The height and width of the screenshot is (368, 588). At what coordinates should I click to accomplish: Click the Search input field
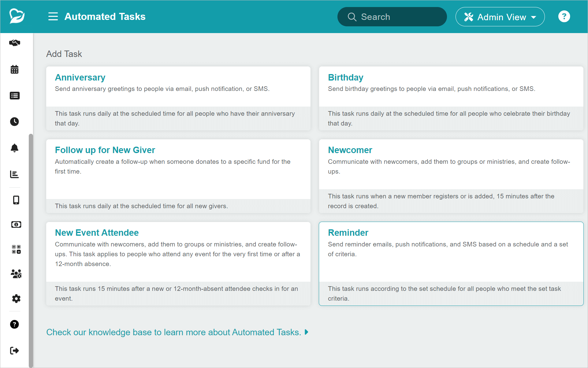point(392,17)
